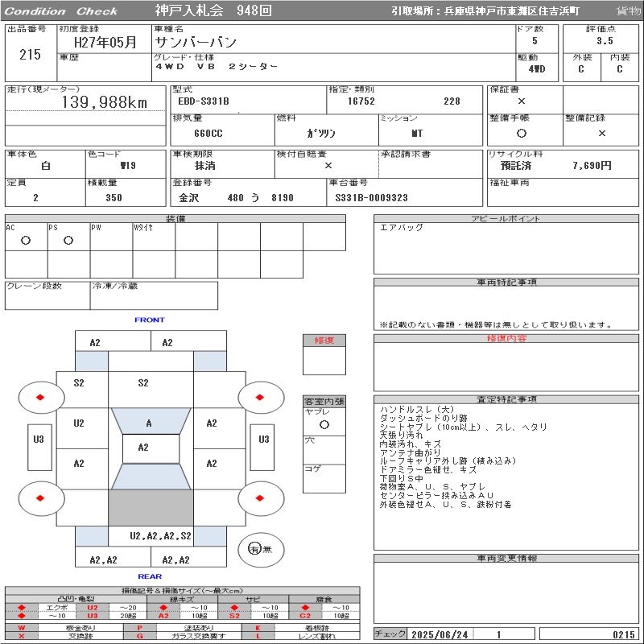Click the × mark under 保証書
Viewport: 644px width, 644px height.
click(521, 101)
